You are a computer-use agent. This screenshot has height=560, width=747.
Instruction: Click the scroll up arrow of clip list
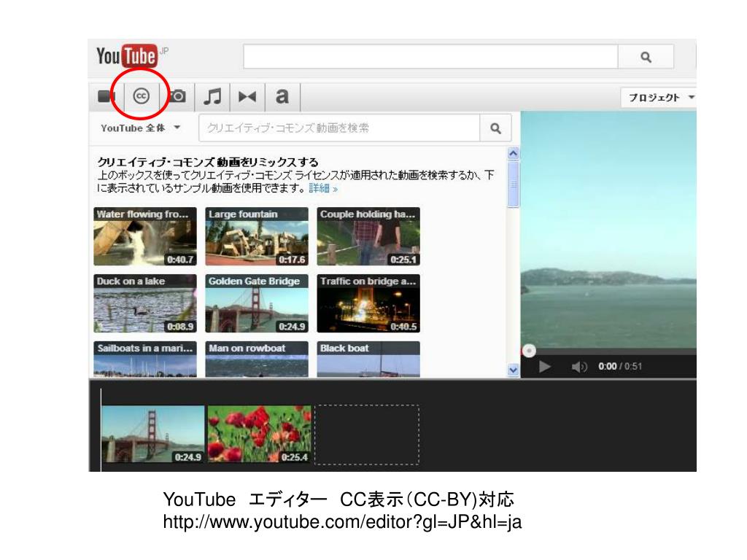[513, 153]
